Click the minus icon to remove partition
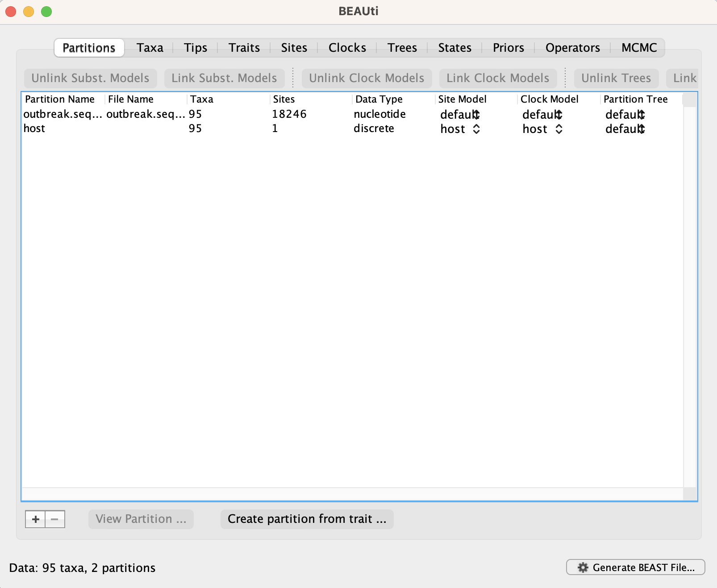This screenshot has height=588, width=717. click(x=55, y=519)
